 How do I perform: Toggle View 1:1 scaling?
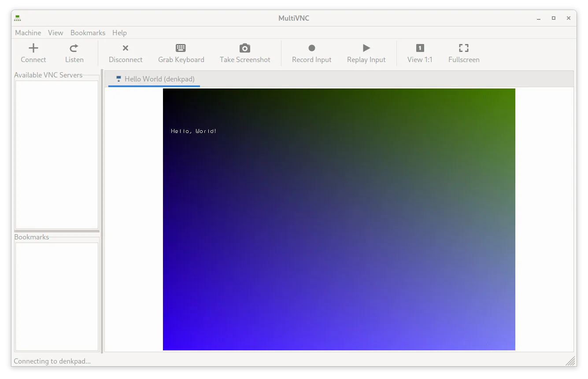[x=420, y=53]
